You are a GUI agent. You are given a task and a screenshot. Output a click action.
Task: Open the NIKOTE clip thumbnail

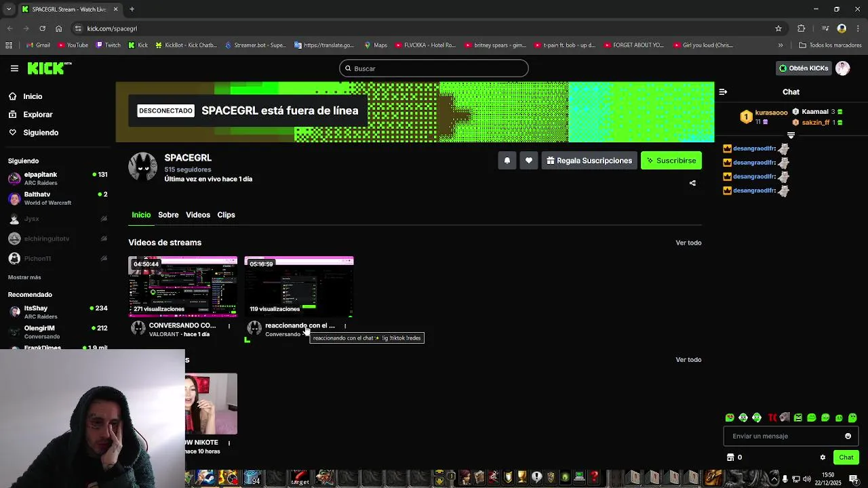[x=211, y=404]
